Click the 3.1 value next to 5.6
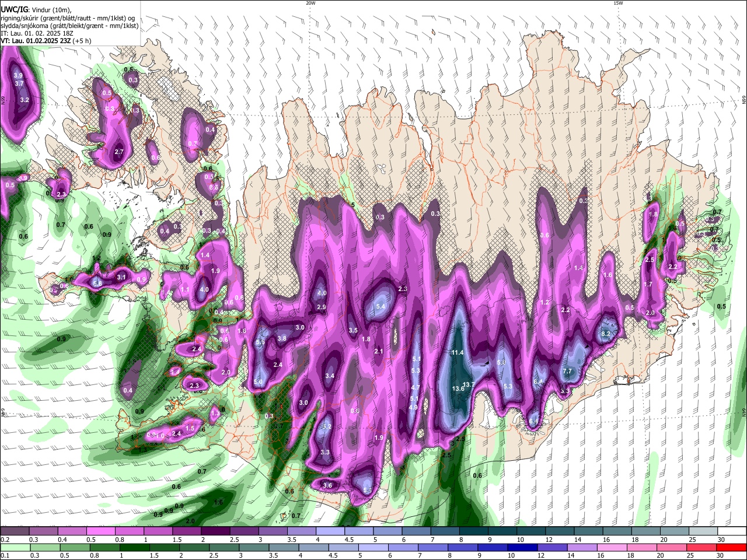Screen dimensions: 747x560 (121, 277)
